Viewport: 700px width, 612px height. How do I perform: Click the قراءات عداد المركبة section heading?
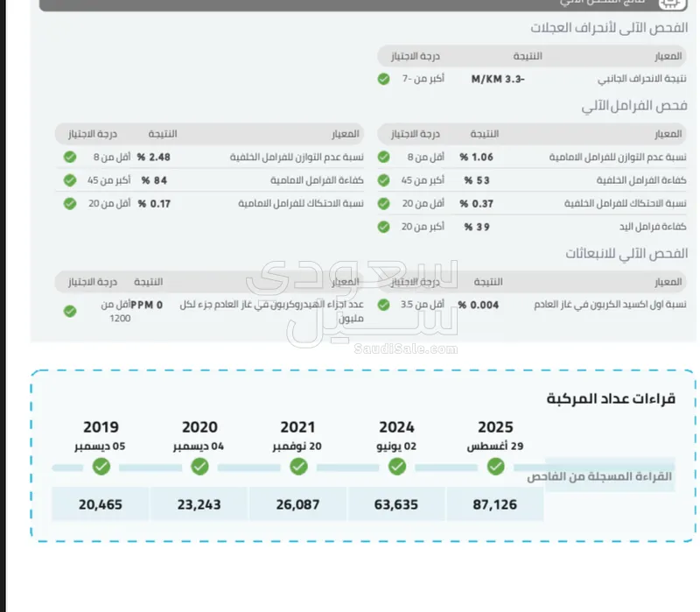611,399
